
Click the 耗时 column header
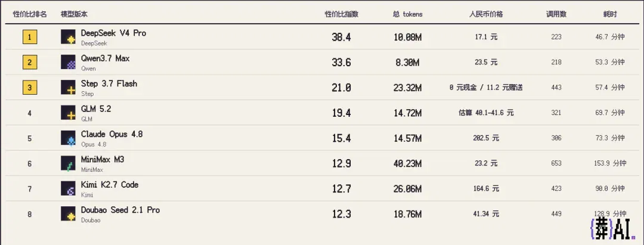(610, 14)
